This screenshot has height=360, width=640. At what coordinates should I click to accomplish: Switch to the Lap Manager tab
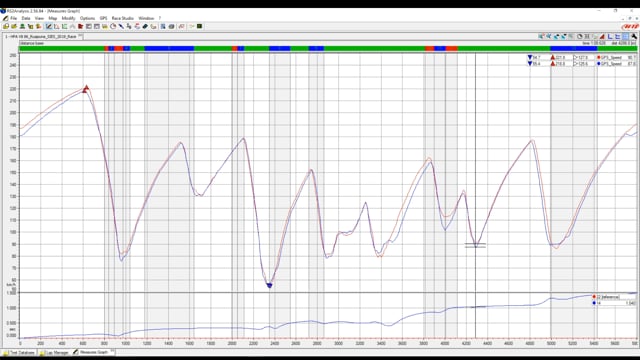pos(54,352)
